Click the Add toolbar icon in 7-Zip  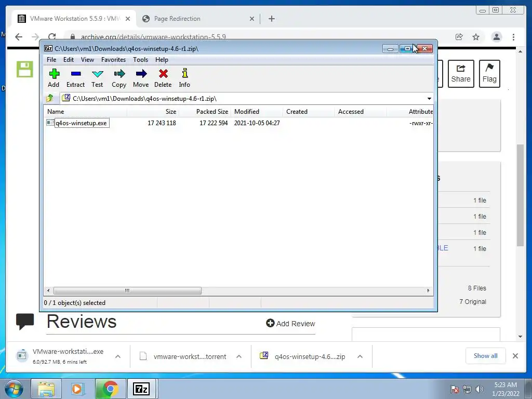pyautogui.click(x=54, y=78)
